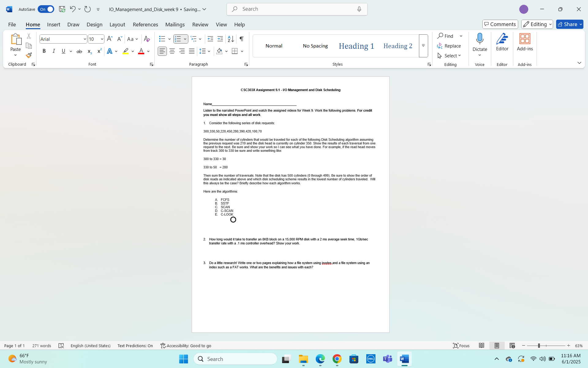
Task: Adjust the zoom slider handle
Action: click(x=539, y=346)
